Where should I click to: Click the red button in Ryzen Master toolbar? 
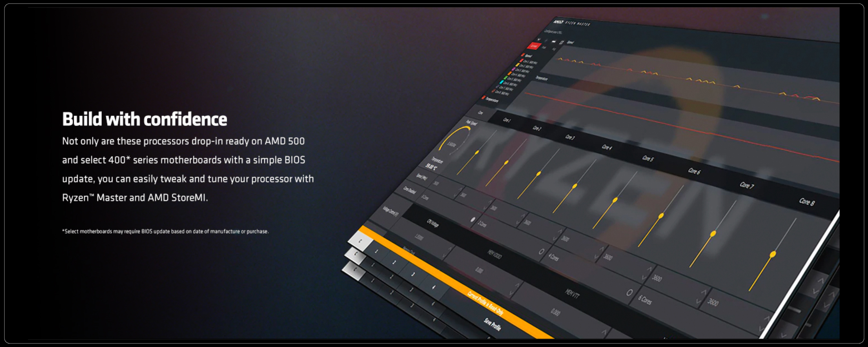coord(534,46)
